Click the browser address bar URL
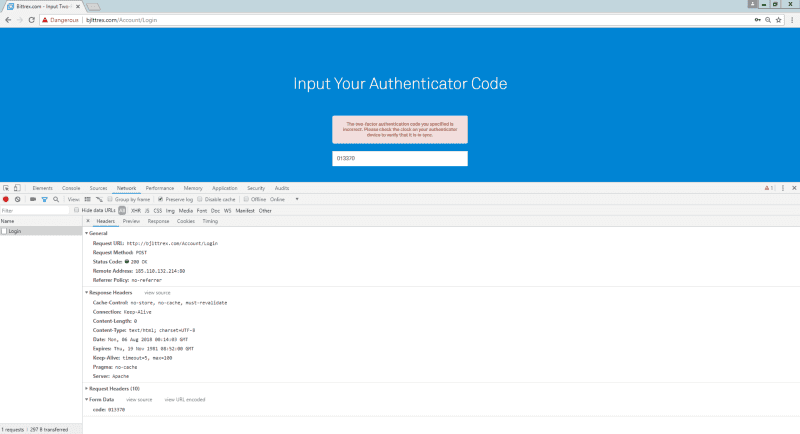 (x=121, y=20)
